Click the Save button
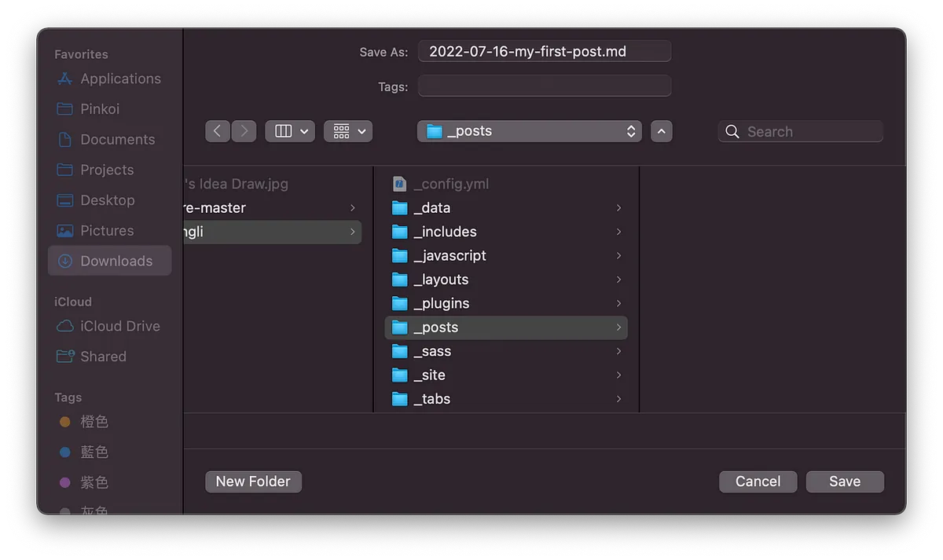 tap(845, 481)
